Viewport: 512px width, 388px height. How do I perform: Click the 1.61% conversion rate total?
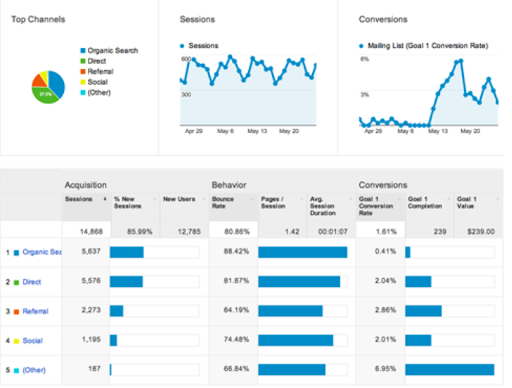point(386,231)
